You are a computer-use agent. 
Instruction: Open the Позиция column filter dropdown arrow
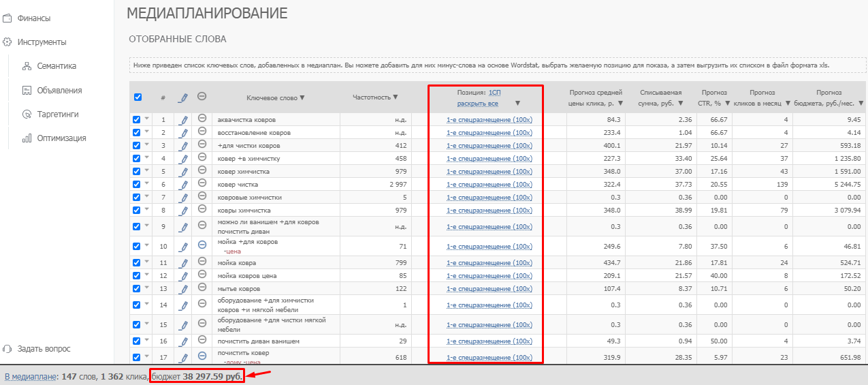[517, 104]
